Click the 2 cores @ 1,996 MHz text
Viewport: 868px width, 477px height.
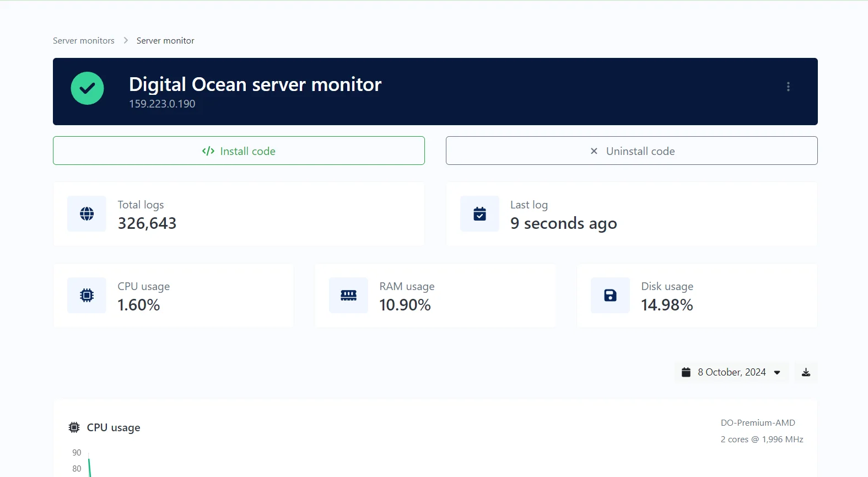pyautogui.click(x=762, y=440)
